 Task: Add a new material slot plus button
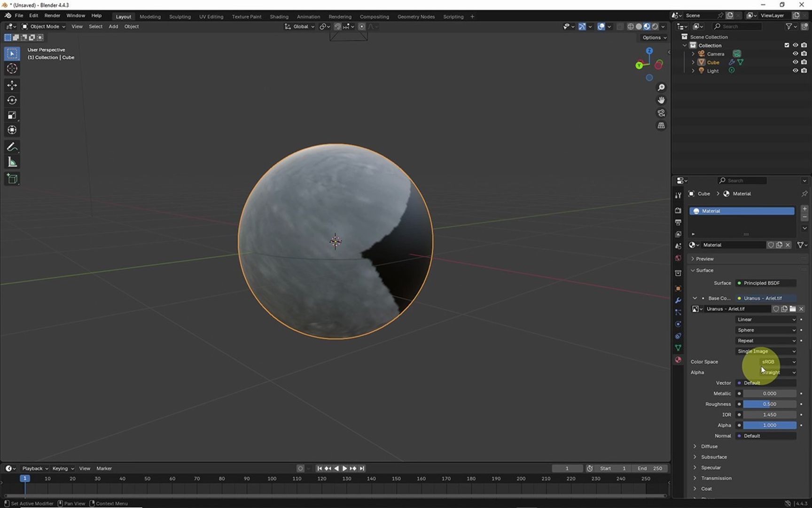coord(804,209)
